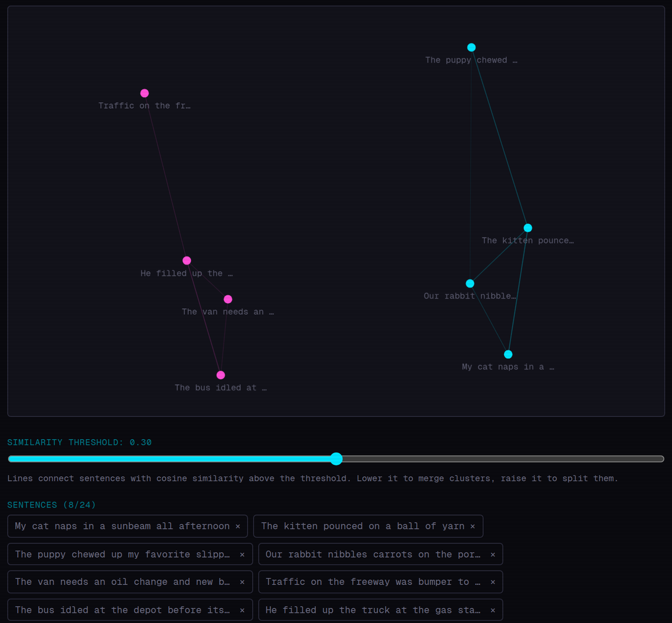Image resolution: width=672 pixels, height=623 pixels.
Task: Delete the 'Our rabbit nibbles carrots' sentence
Action: (x=493, y=555)
